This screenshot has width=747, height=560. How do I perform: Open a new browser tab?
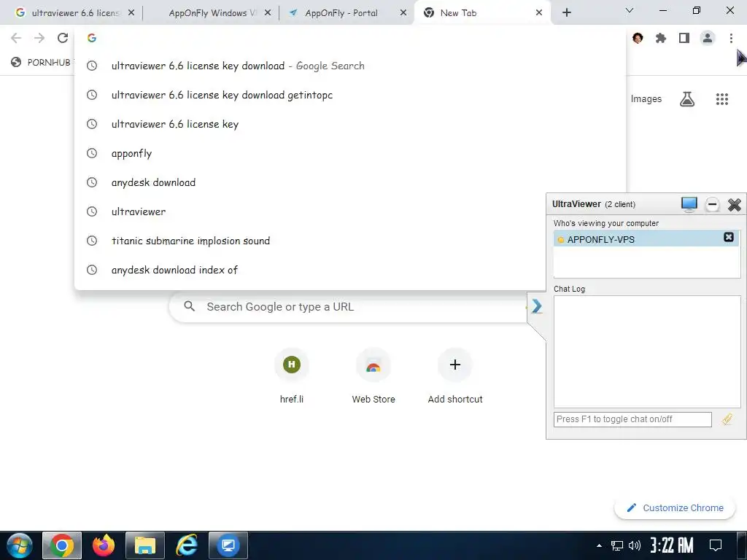(566, 13)
